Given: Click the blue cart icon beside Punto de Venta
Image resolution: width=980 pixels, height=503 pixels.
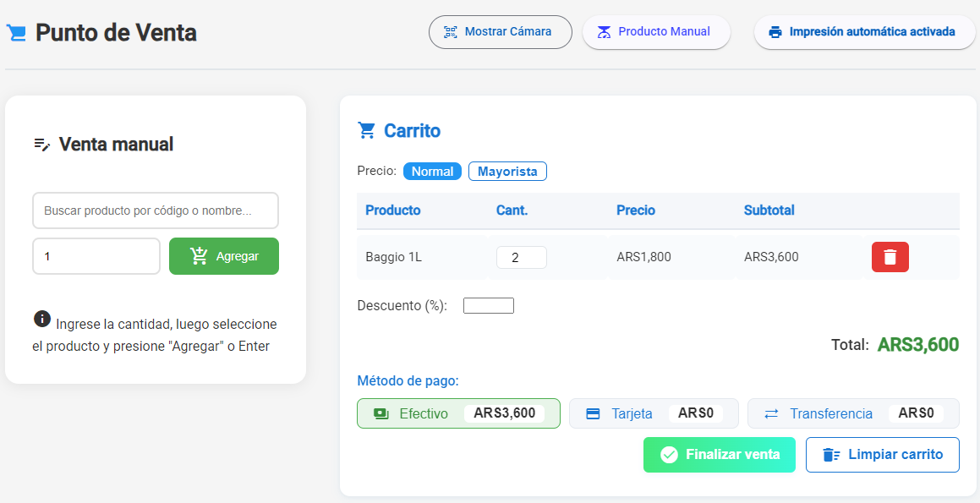Looking at the screenshot, I should (16, 33).
